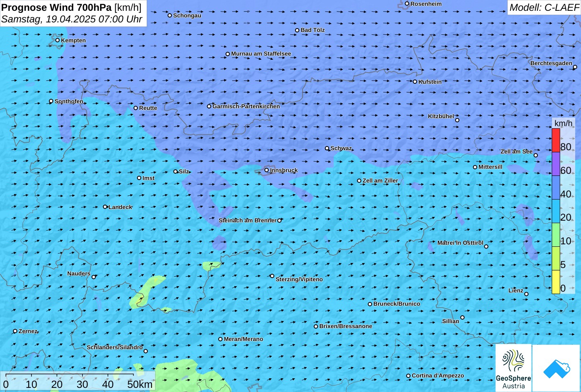Screen dimensions: 581x392
Task: Click the Matrei in Osttirol label
Action: (460, 243)
